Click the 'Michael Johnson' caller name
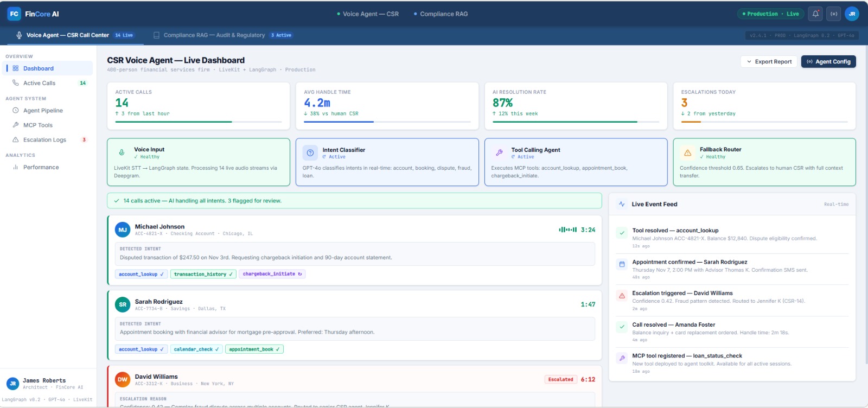This screenshot has width=868, height=408. [159, 227]
